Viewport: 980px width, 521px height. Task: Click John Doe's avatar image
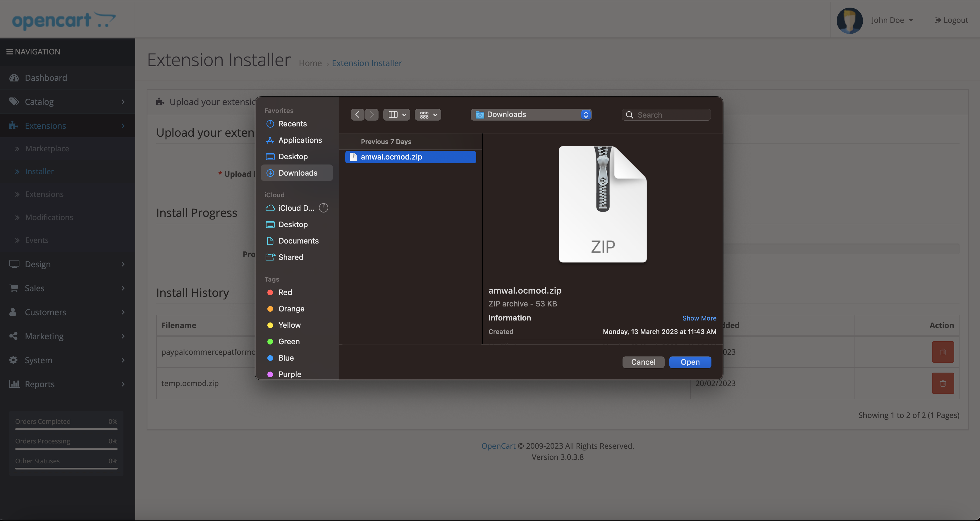849,20
